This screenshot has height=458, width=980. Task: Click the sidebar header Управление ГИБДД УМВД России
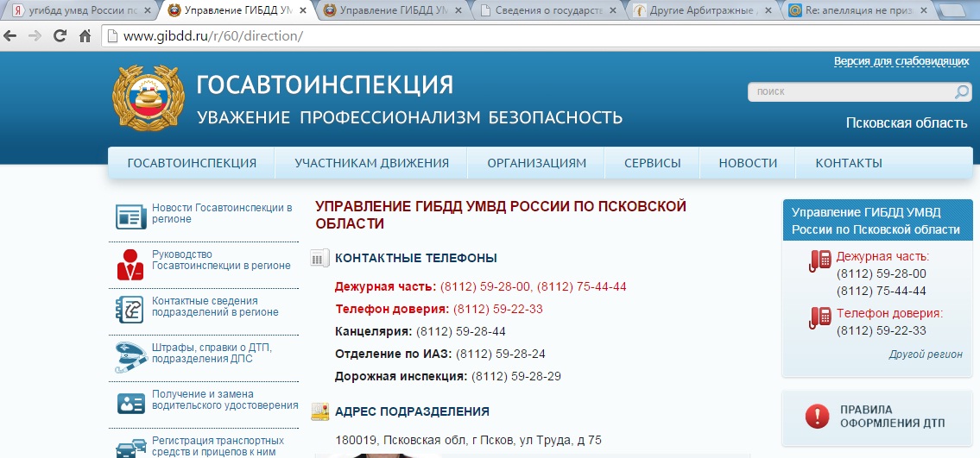876,221
